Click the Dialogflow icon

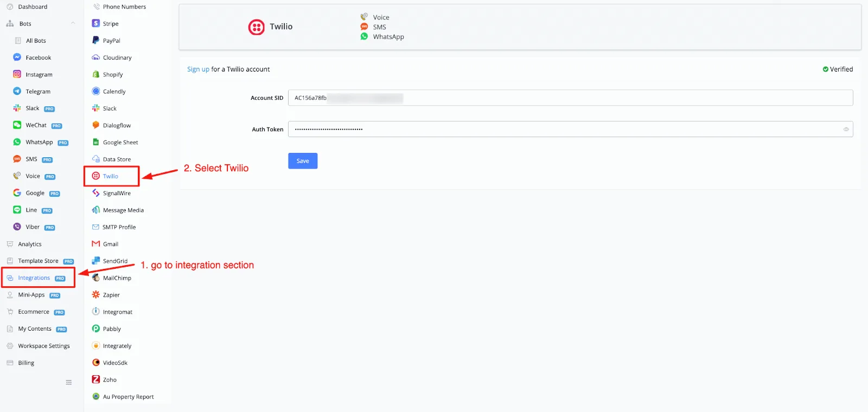[96, 125]
